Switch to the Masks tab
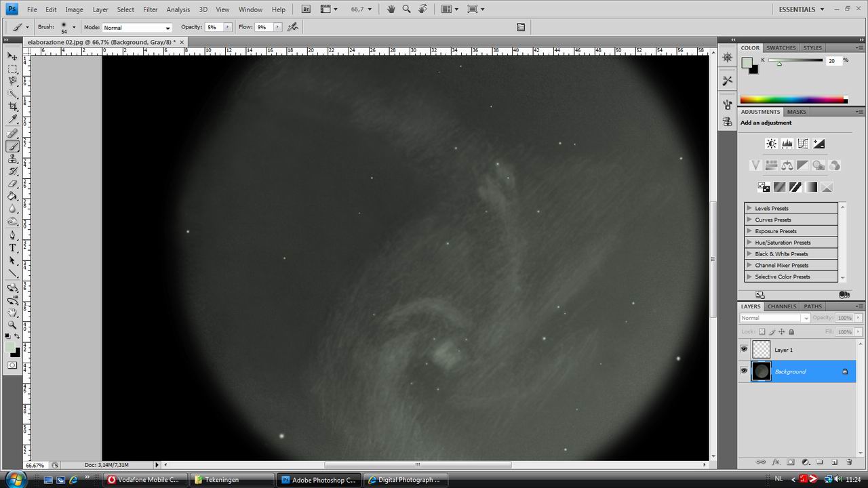Viewport: 868px width, 488px height. pyautogui.click(x=797, y=112)
